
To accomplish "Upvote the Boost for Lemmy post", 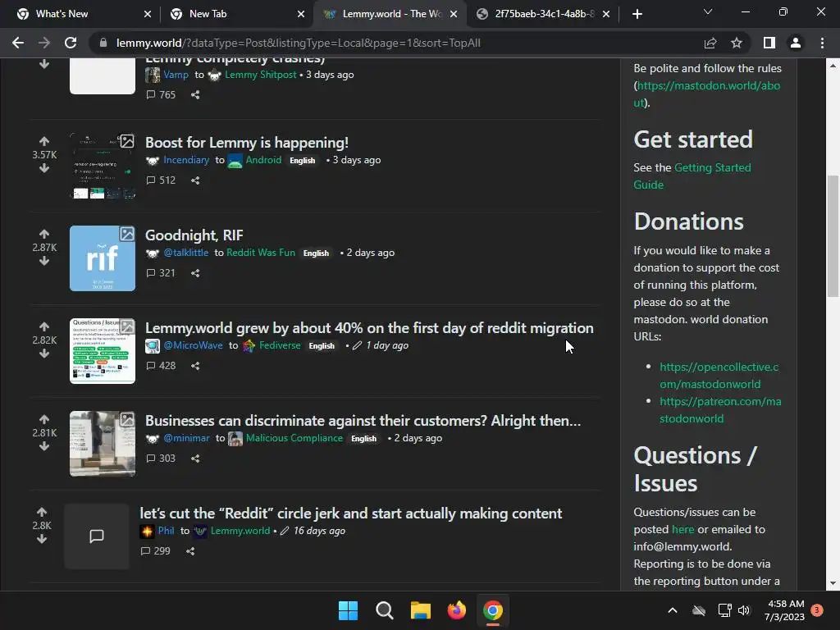I will pos(44,141).
